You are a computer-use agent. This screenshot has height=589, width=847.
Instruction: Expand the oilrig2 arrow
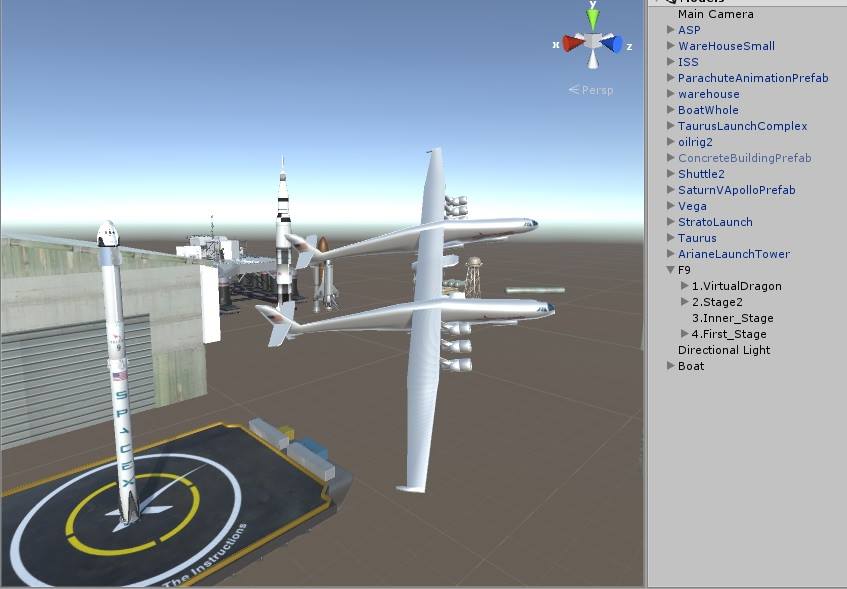670,142
